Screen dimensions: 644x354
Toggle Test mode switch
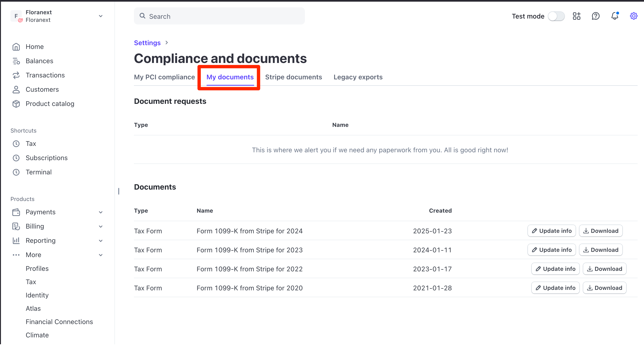tap(556, 16)
